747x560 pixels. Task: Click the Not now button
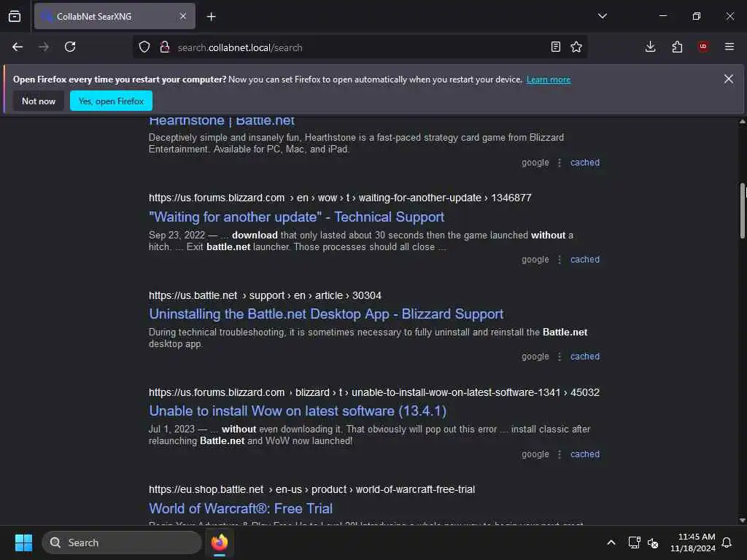point(39,101)
